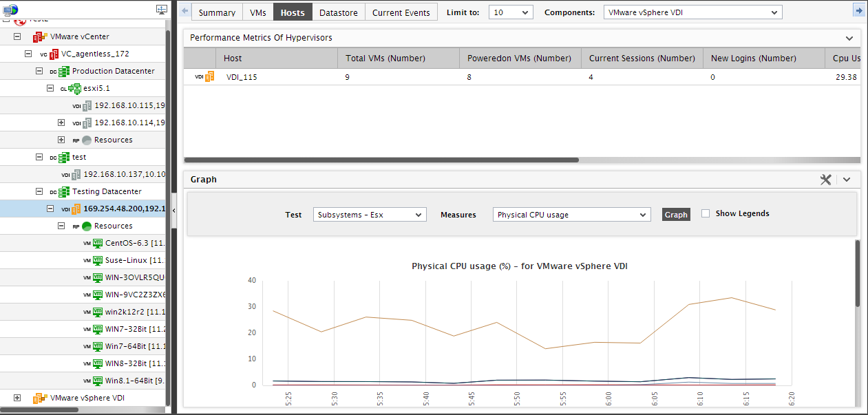Collapse the esxi5.1 cluster node
This screenshot has height=415, width=868.
(50, 88)
